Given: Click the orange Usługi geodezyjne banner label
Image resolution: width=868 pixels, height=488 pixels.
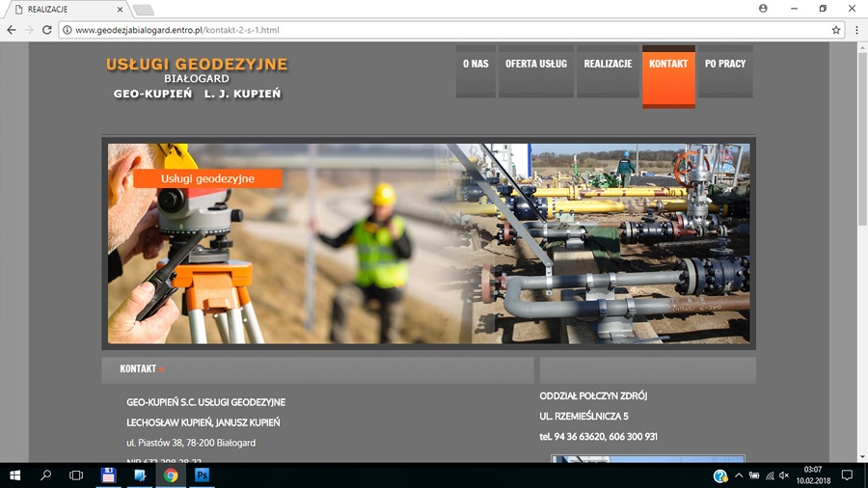Looking at the screenshot, I should [207, 178].
